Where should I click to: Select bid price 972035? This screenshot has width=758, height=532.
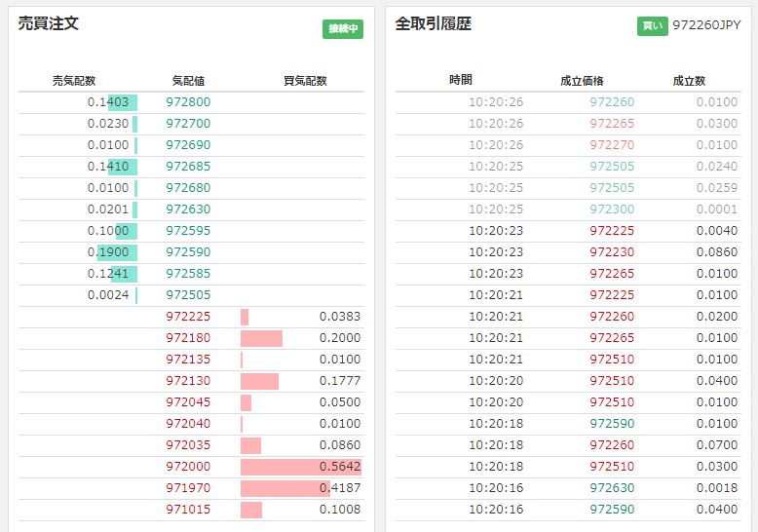188,445
